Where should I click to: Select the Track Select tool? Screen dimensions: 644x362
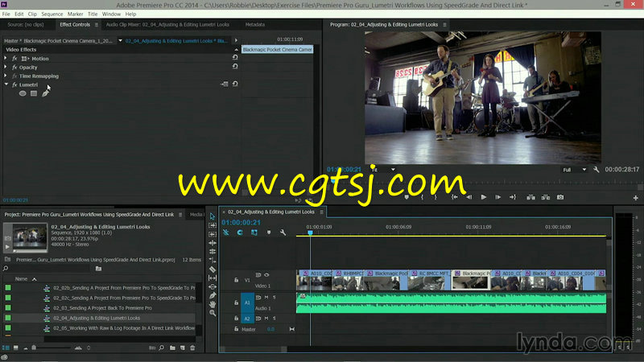(213, 225)
